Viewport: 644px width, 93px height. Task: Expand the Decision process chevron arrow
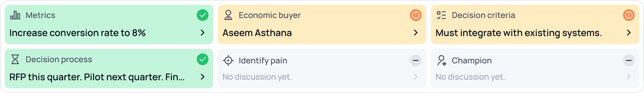click(x=202, y=77)
